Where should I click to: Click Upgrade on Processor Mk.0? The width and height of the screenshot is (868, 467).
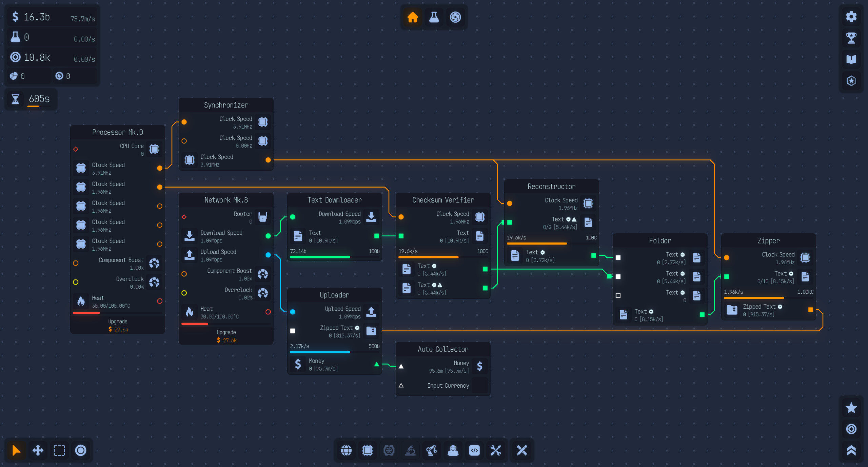117,326
